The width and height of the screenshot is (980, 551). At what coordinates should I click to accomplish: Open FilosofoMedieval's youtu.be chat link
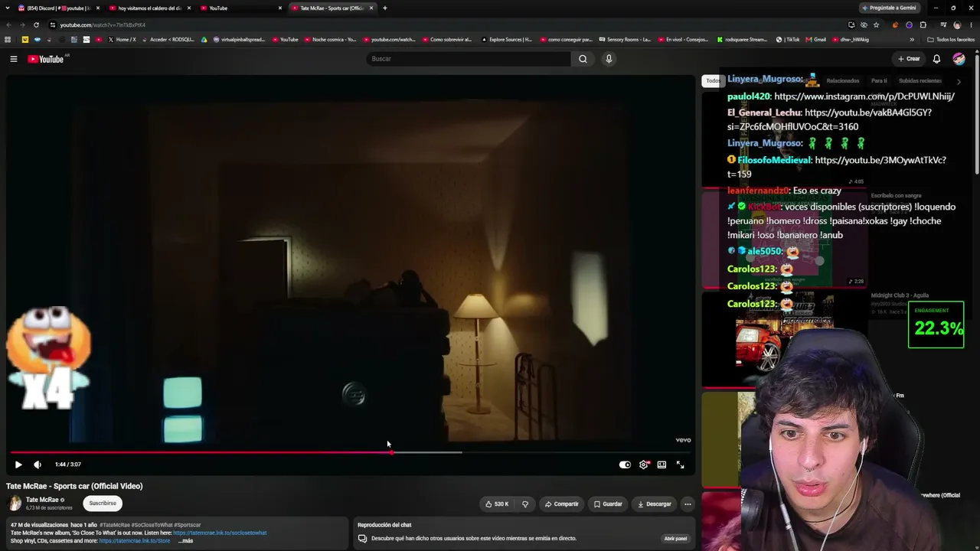pos(836,167)
